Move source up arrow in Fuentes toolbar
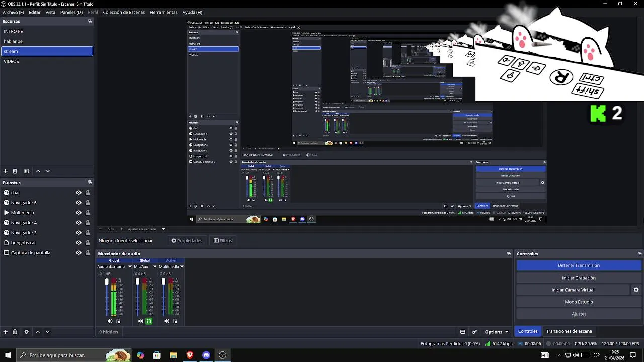 pyautogui.click(x=38, y=332)
